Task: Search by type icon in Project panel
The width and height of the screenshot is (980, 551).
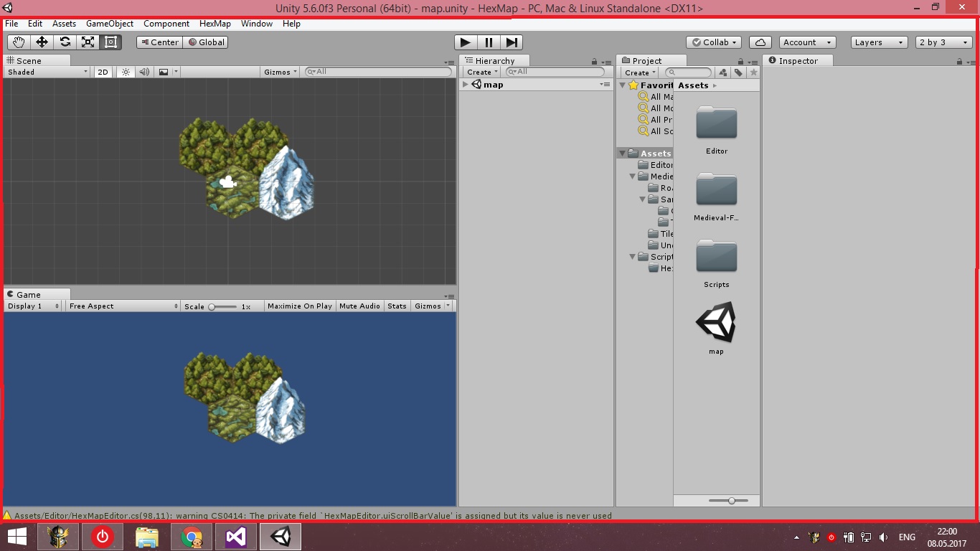Action: [723, 72]
